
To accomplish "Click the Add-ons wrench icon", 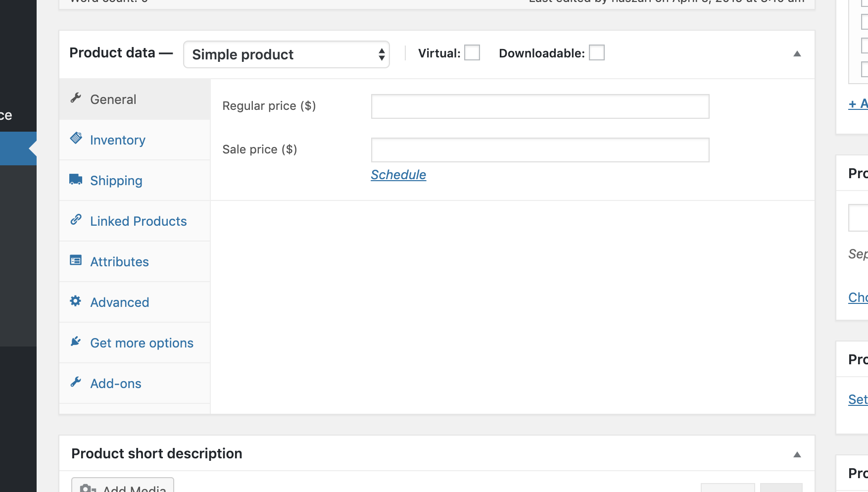I will 76,382.
